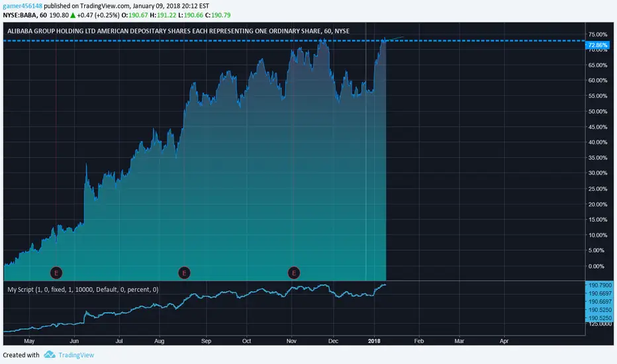Click the earnings E marker at November
The height and width of the screenshot is (364, 617).
(x=293, y=273)
